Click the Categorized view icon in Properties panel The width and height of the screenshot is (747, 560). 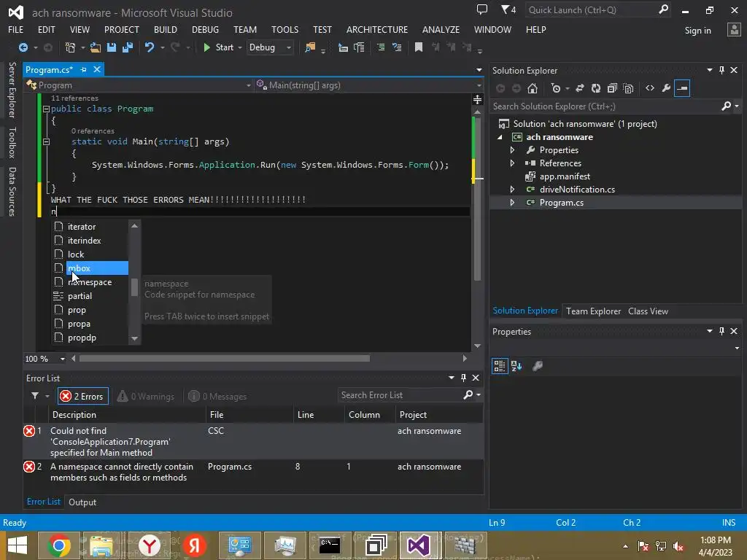499,366
